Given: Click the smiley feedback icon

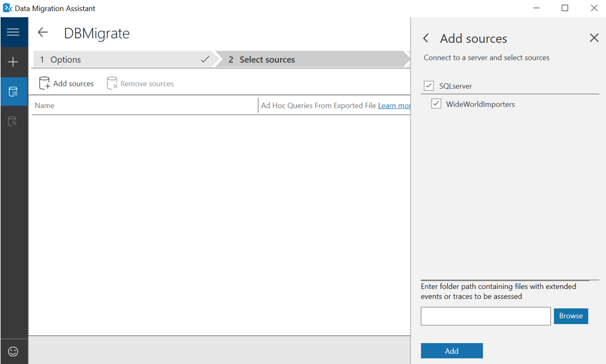Looking at the screenshot, I should (13, 351).
